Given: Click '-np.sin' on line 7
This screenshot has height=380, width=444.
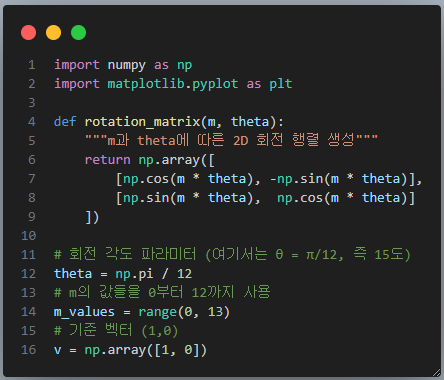Looking at the screenshot, I should click(x=296, y=179).
